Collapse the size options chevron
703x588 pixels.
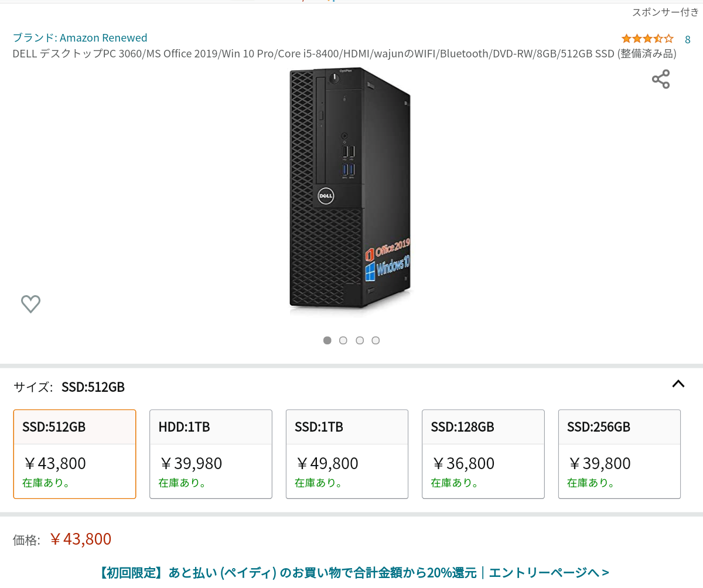tap(678, 384)
